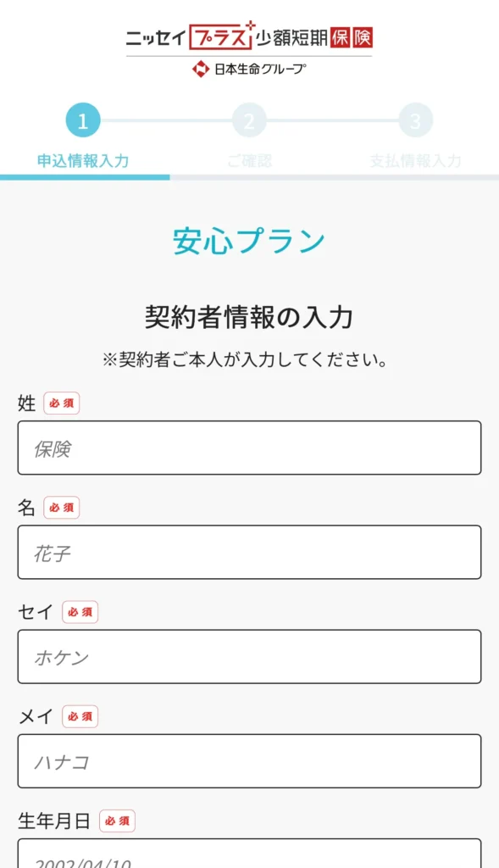Click the 必須 badge next to セイ

point(80,612)
